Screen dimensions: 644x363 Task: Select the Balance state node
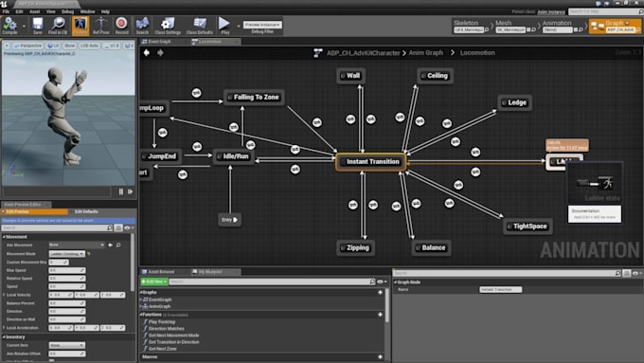coord(431,248)
